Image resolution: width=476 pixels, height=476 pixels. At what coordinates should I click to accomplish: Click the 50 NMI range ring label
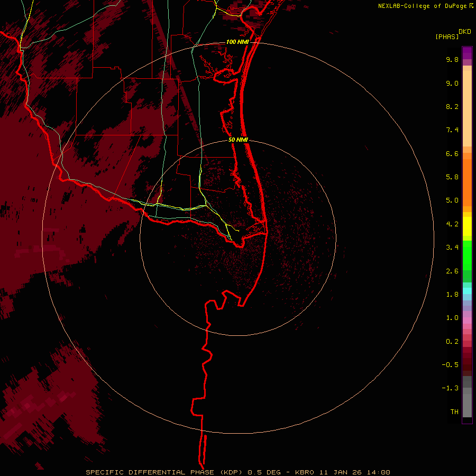pos(239,140)
